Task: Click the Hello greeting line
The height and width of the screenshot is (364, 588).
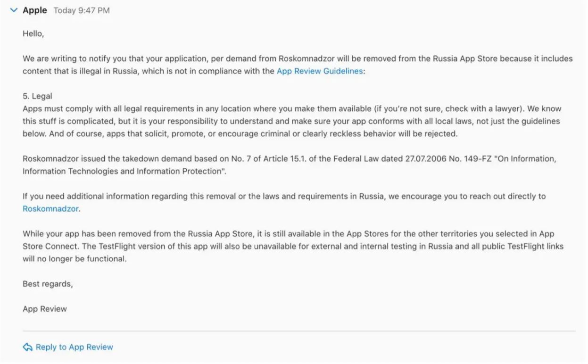Action: pyautogui.click(x=33, y=34)
